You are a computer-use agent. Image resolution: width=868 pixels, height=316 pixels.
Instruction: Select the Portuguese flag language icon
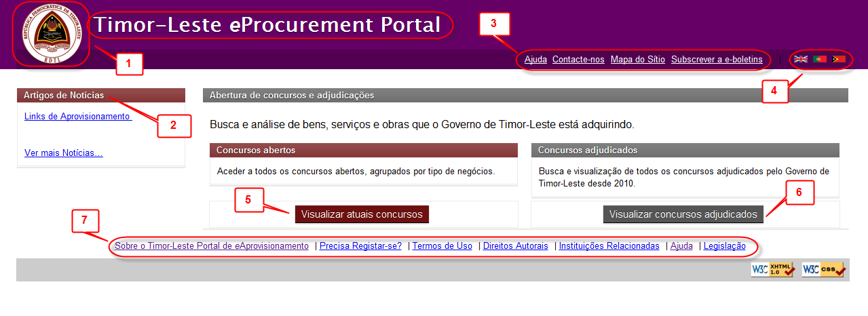pos(820,60)
